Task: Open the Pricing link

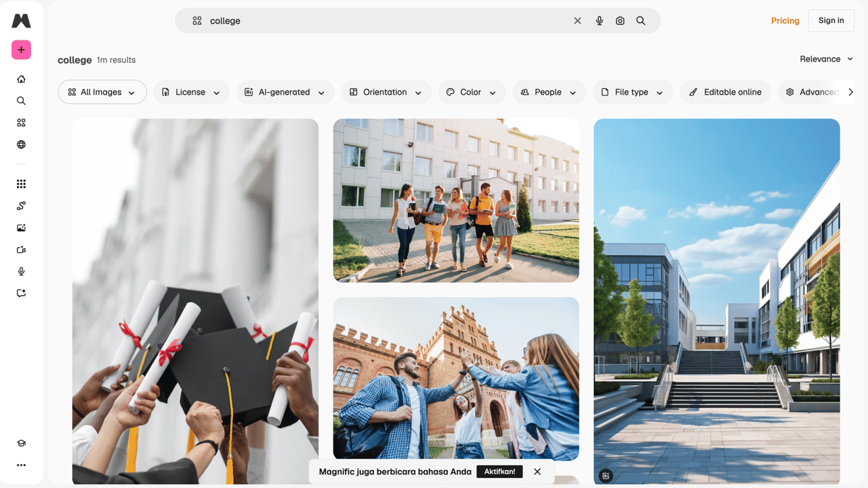Action: pos(785,21)
